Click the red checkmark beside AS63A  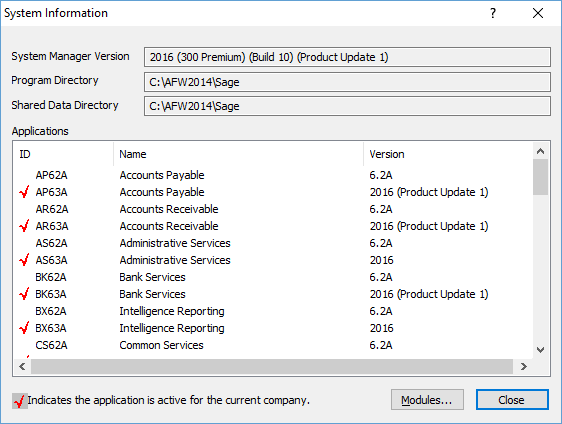(x=24, y=260)
